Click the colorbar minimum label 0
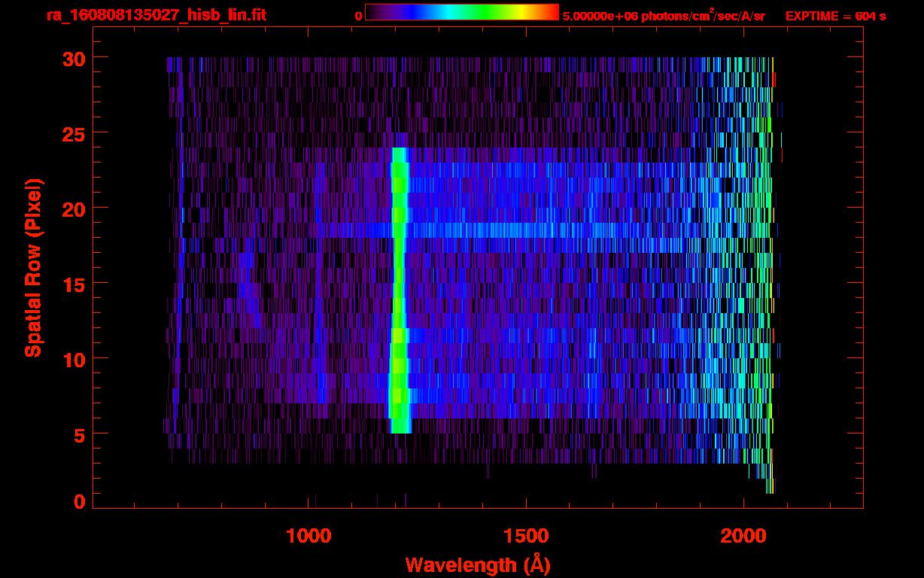This screenshot has height=578, width=924. tap(358, 16)
